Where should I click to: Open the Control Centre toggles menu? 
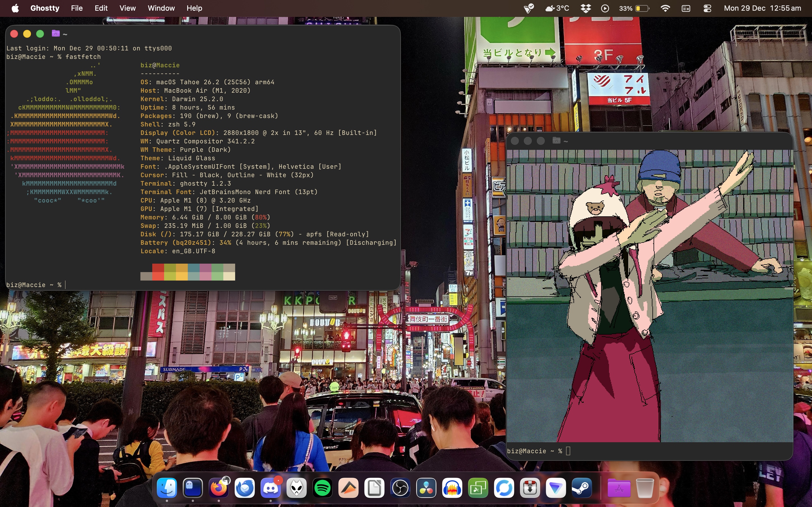707,8
